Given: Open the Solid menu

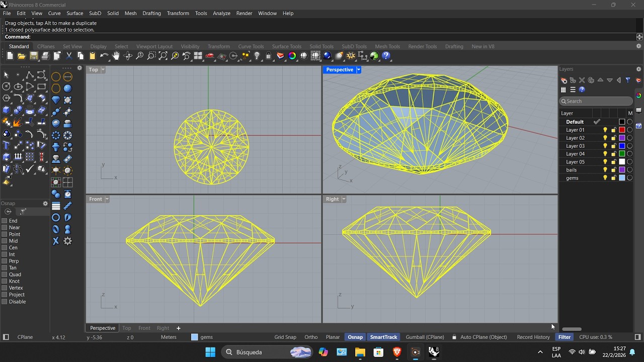Looking at the screenshot, I should tap(113, 13).
